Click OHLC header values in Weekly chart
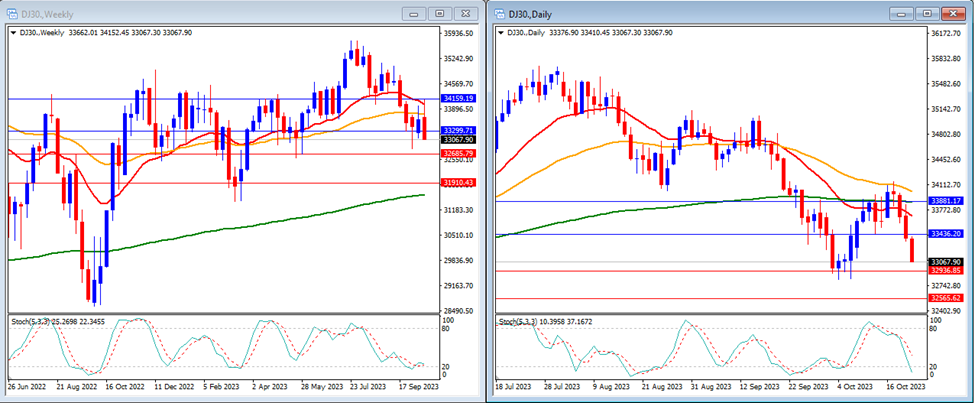 coord(129,32)
